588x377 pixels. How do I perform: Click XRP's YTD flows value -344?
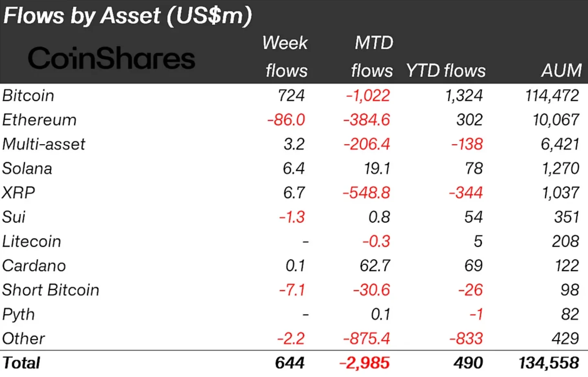click(465, 193)
